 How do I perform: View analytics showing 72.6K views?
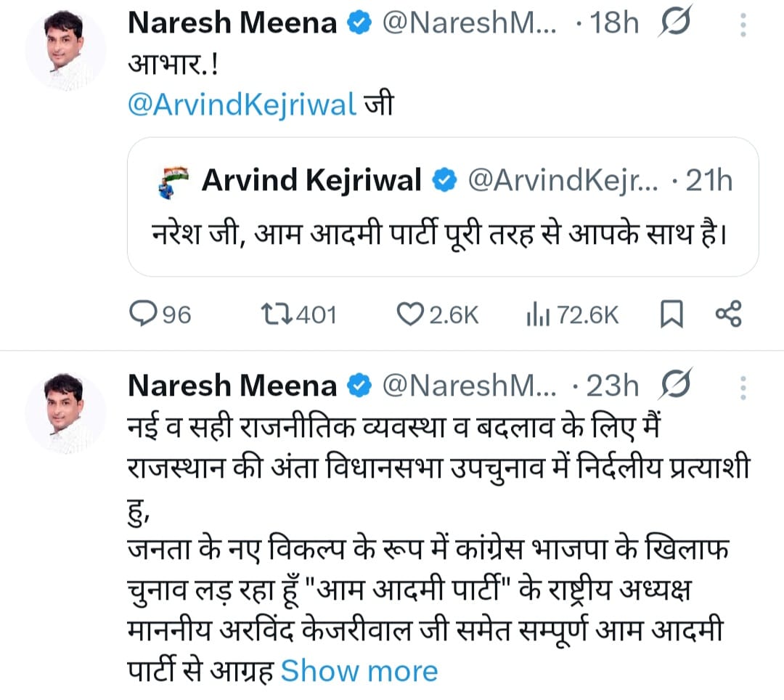tap(536, 314)
